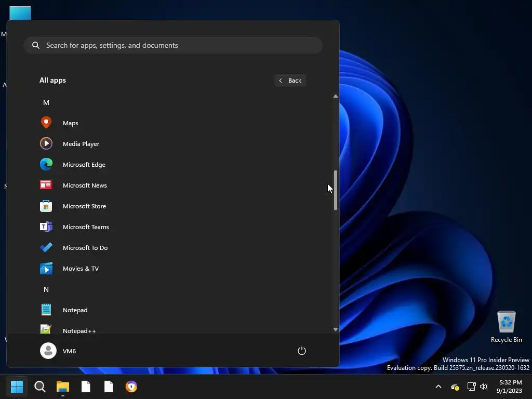Click the scrollbar down arrow in apps list
Image resolution: width=532 pixels, height=399 pixels.
[335, 329]
